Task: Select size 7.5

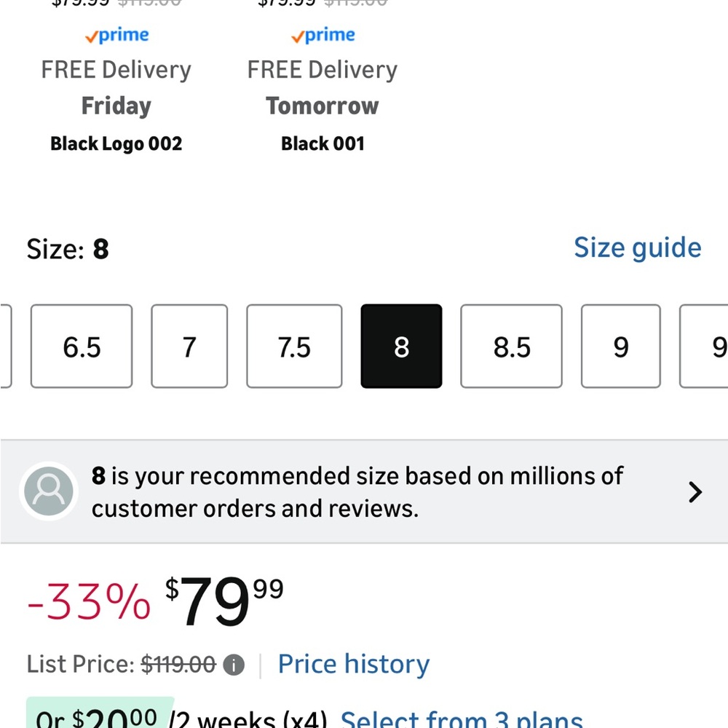Action: [x=294, y=347]
